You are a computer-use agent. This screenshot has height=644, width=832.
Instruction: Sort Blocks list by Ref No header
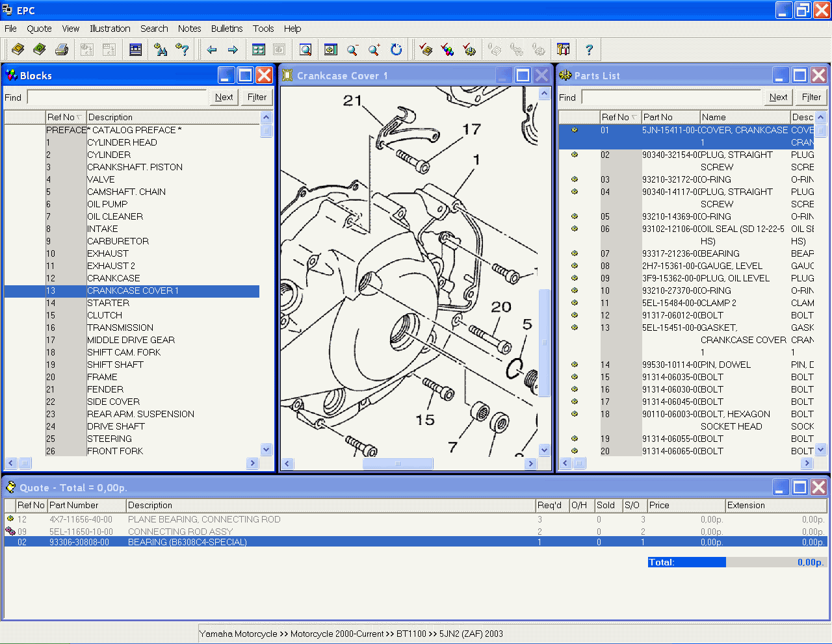[66, 117]
